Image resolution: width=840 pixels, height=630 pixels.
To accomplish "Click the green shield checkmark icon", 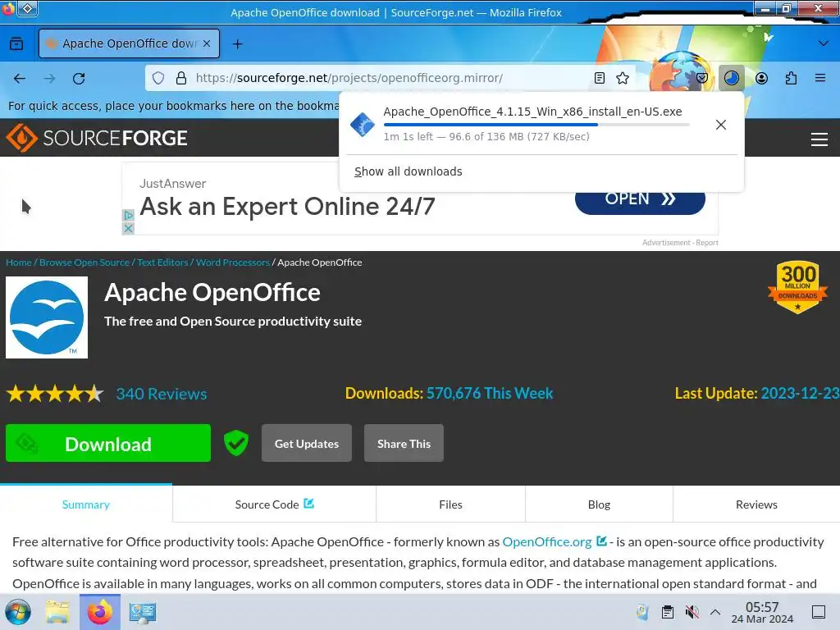I will [x=236, y=443].
